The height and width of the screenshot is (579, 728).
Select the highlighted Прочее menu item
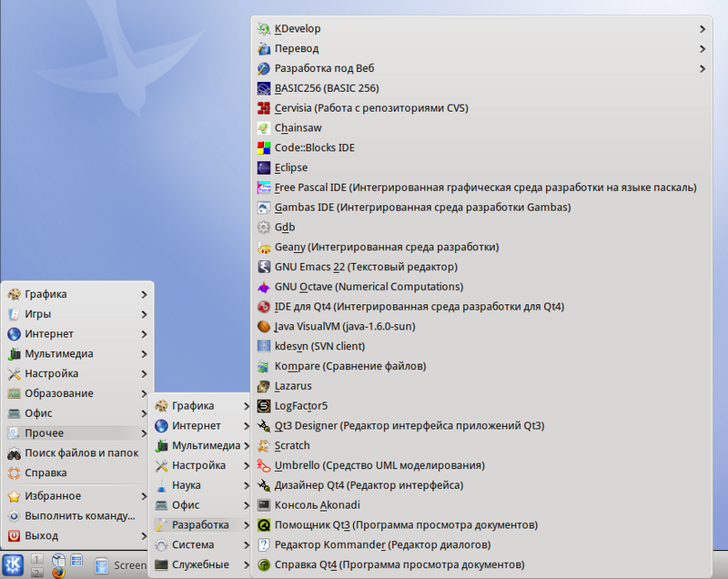point(77,433)
